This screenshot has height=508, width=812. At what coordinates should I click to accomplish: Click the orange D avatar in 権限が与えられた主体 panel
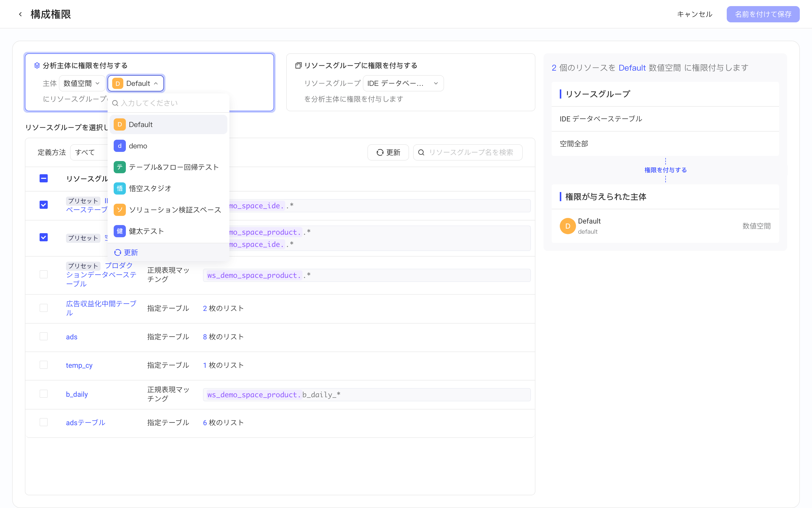point(567,226)
